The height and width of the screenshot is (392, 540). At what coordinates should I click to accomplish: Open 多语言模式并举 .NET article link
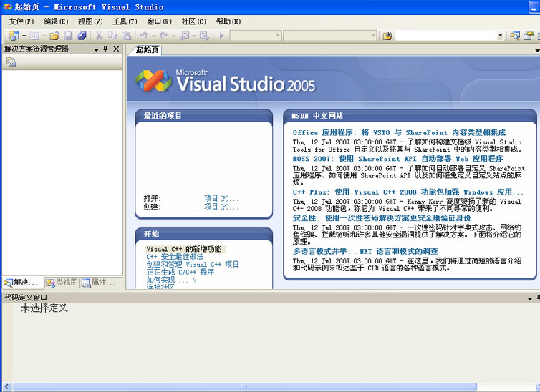coord(365,251)
